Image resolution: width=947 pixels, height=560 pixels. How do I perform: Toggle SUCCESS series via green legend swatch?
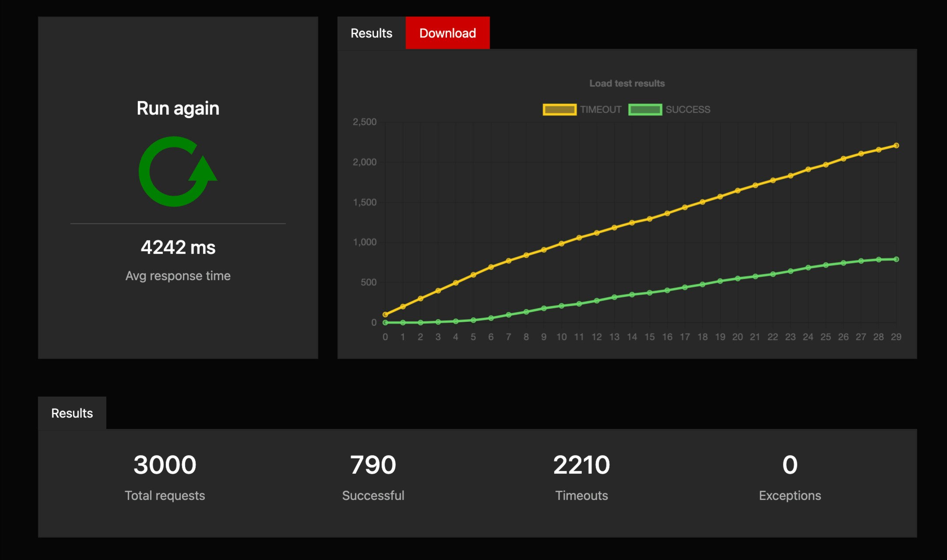point(645,109)
